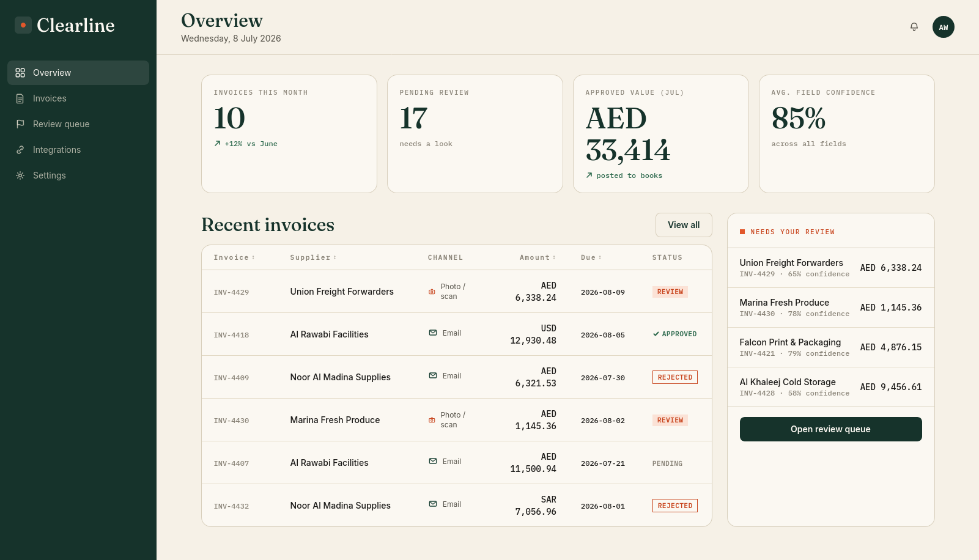Click due date 2026-08-05
Viewport: 979px width, 560px height.
603,335
